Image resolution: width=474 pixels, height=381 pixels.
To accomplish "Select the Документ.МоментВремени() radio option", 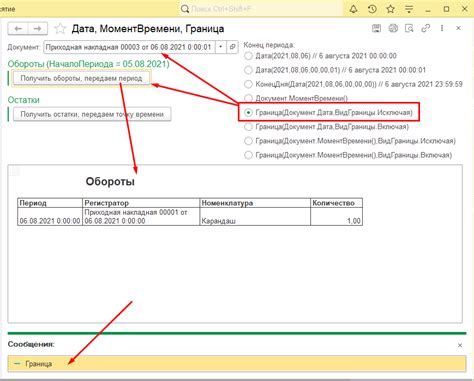I will (x=248, y=98).
